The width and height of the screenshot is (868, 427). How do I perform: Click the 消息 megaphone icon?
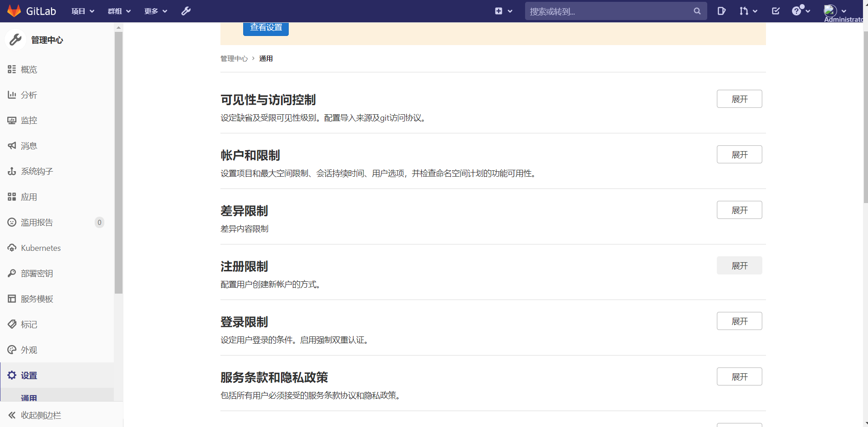[12, 146]
